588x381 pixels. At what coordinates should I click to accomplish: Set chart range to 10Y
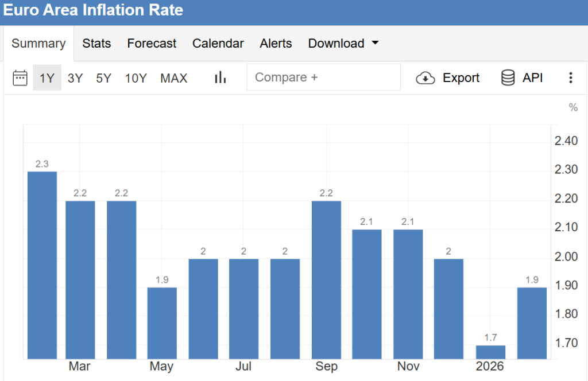tap(136, 78)
